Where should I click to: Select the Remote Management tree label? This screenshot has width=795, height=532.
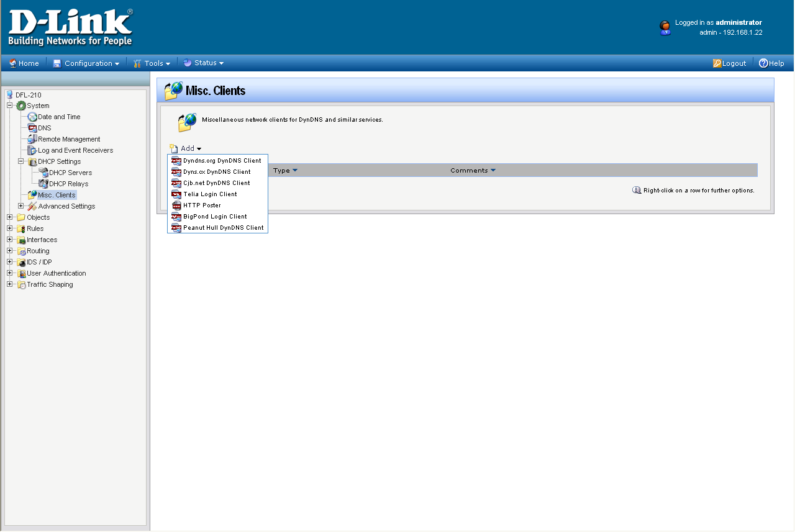coord(69,139)
